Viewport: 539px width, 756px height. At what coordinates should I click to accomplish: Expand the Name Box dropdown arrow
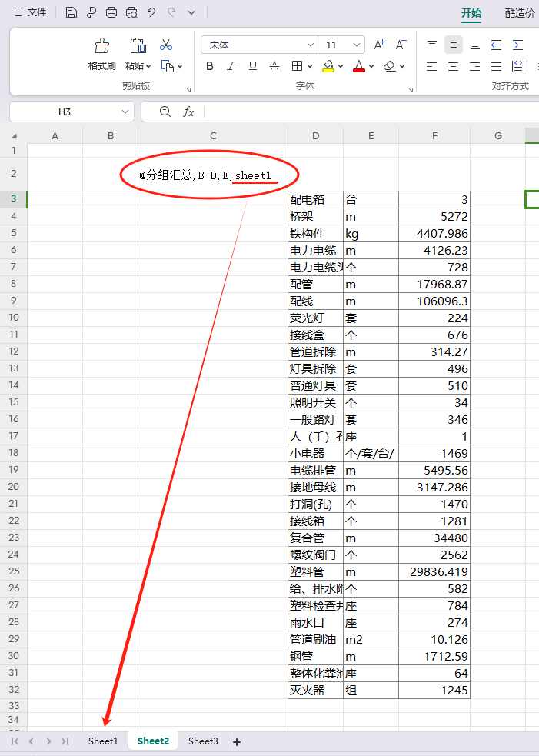pyautogui.click(x=121, y=112)
